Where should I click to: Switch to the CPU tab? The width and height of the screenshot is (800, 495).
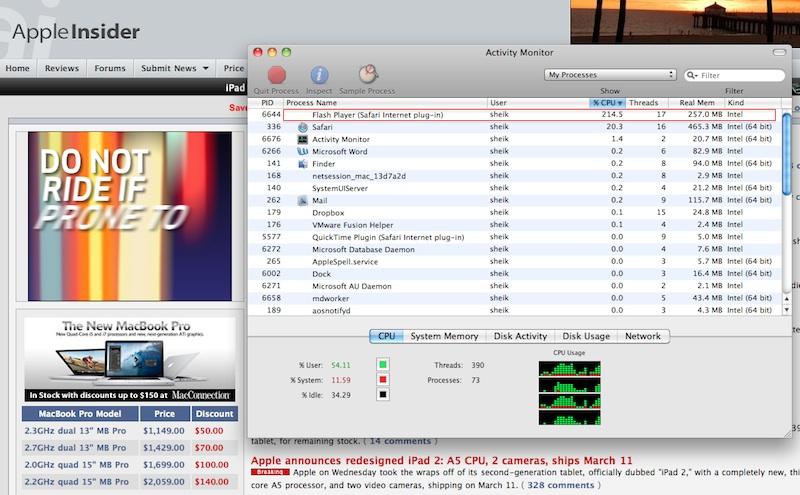(386, 336)
